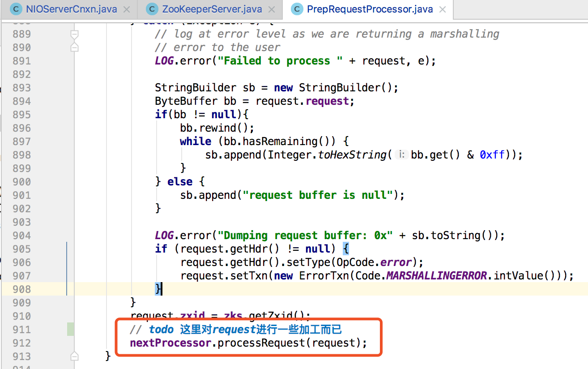Collapse the comment fold marker at line 889
Viewport: 588px width, 369px height.
click(x=75, y=34)
